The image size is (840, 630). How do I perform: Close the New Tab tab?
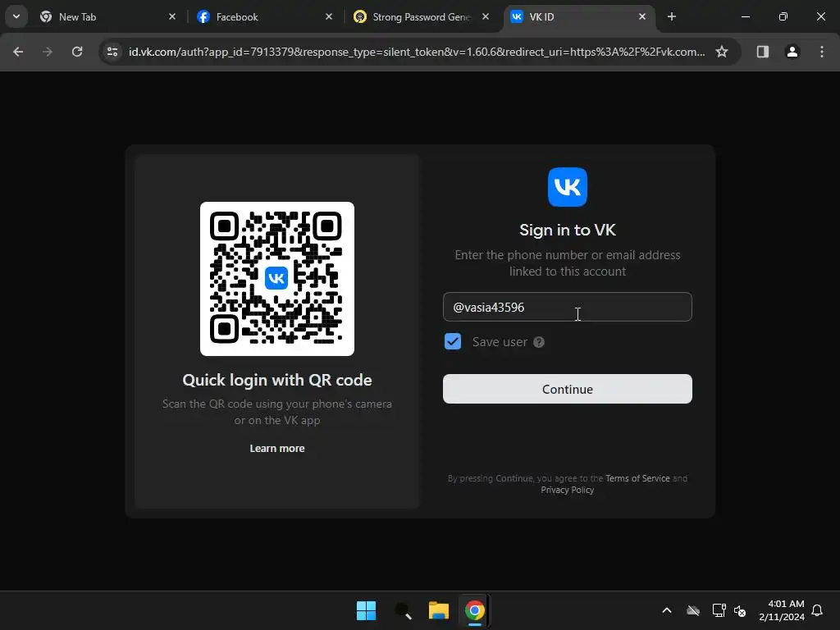[172, 16]
